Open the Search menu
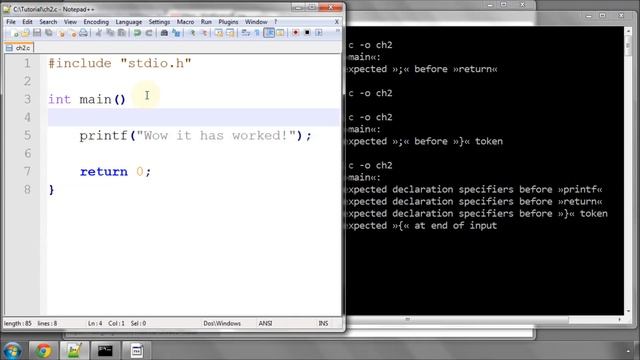Image resolution: width=640 pixels, height=360 pixels. point(48,22)
